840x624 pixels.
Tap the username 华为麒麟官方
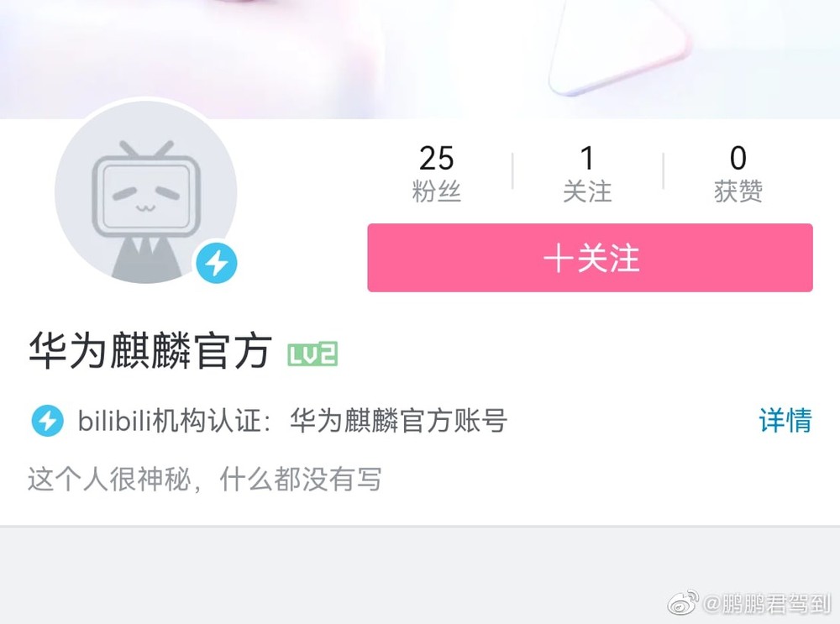point(150,351)
